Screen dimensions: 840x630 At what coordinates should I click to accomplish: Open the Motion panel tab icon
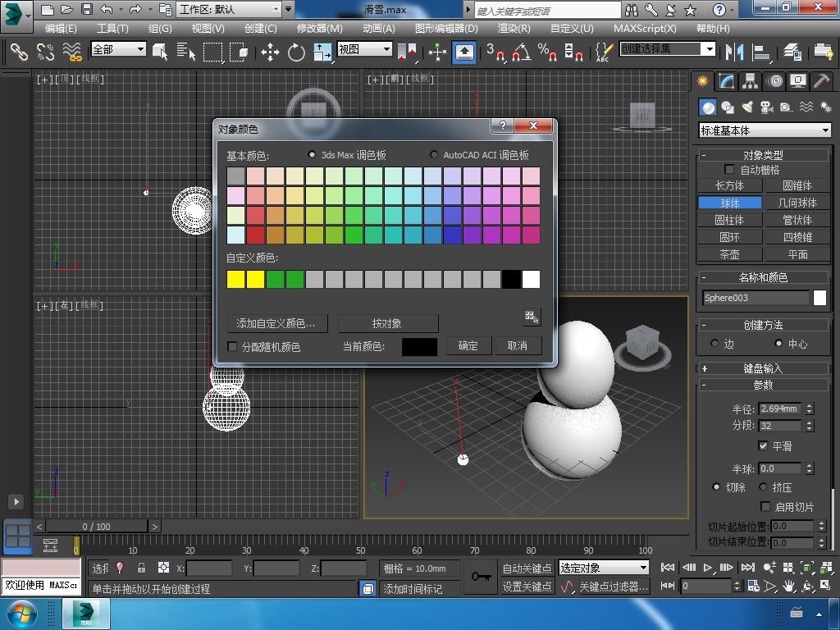[774, 81]
